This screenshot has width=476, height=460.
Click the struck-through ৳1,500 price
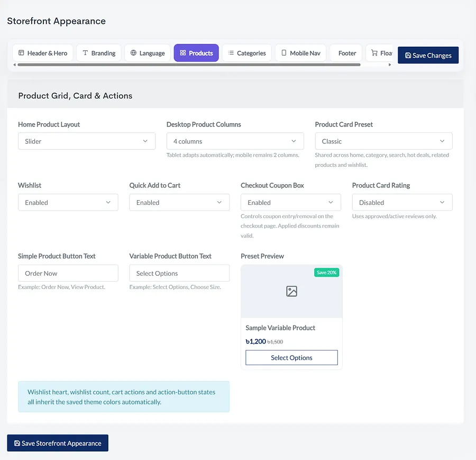click(275, 342)
